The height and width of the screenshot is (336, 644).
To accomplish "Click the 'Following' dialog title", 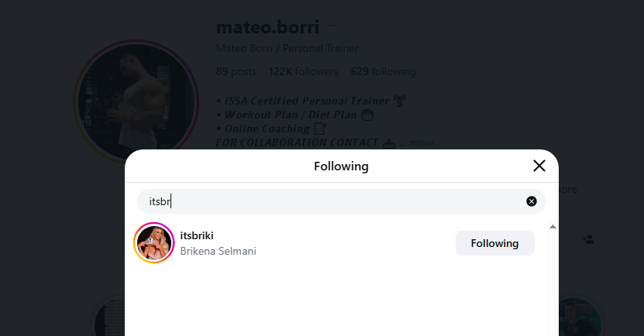I will [x=341, y=166].
